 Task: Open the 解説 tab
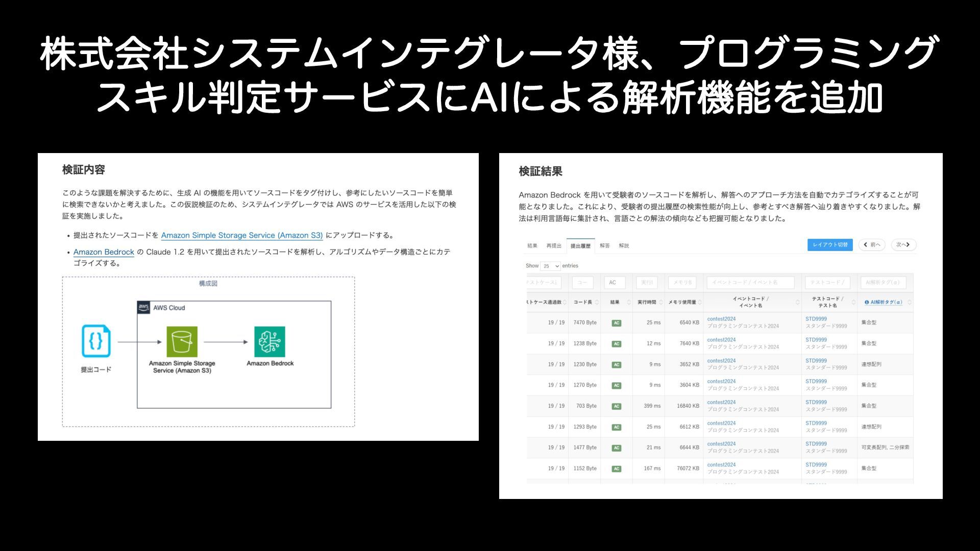tap(624, 246)
